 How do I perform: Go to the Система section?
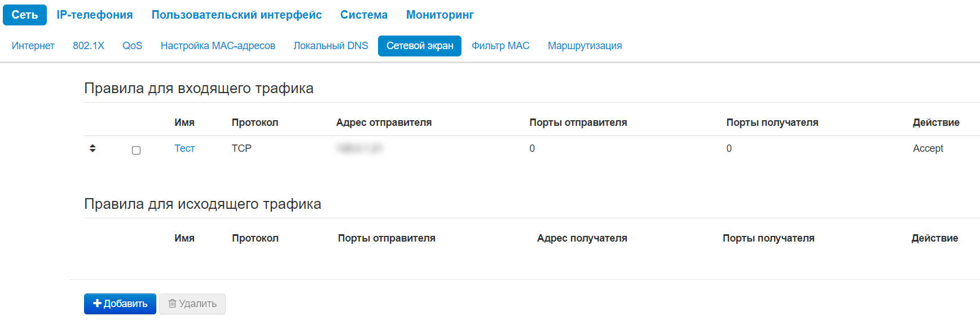[x=364, y=15]
